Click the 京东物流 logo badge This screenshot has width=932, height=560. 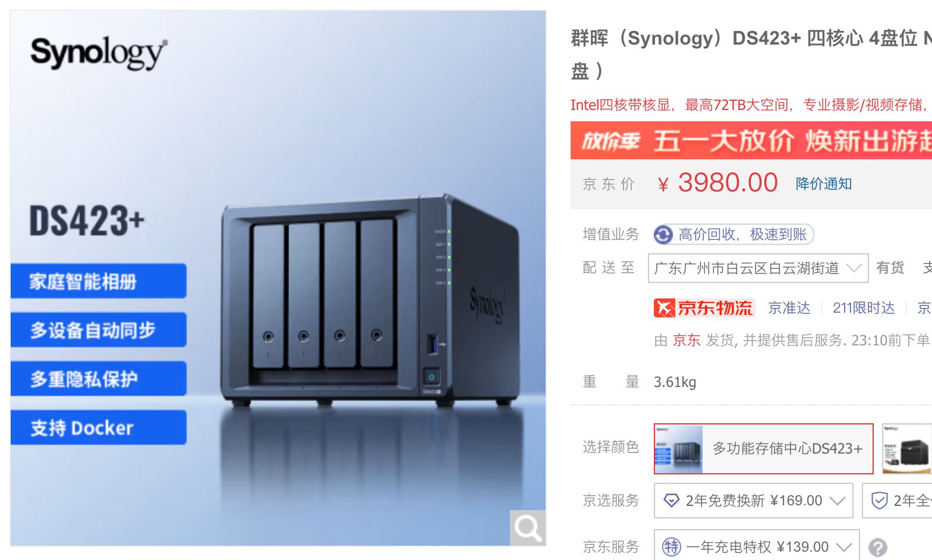(704, 307)
